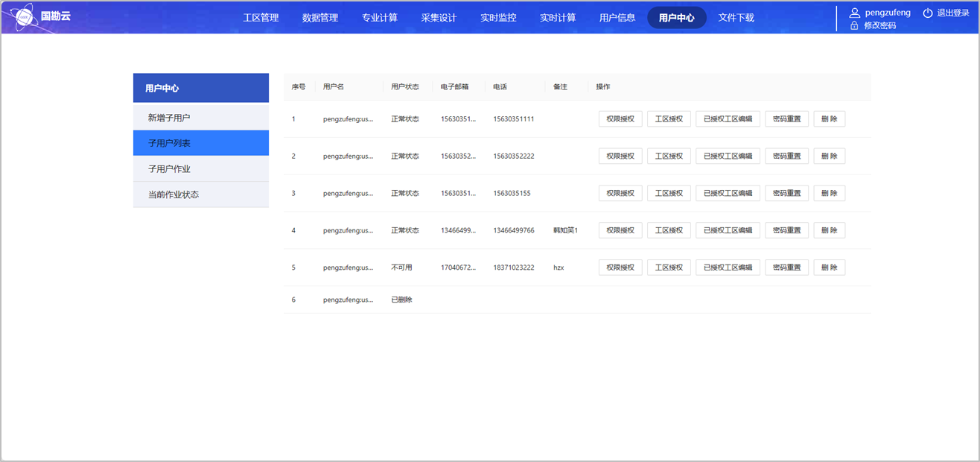Click the 用户状态 column header

(405, 87)
